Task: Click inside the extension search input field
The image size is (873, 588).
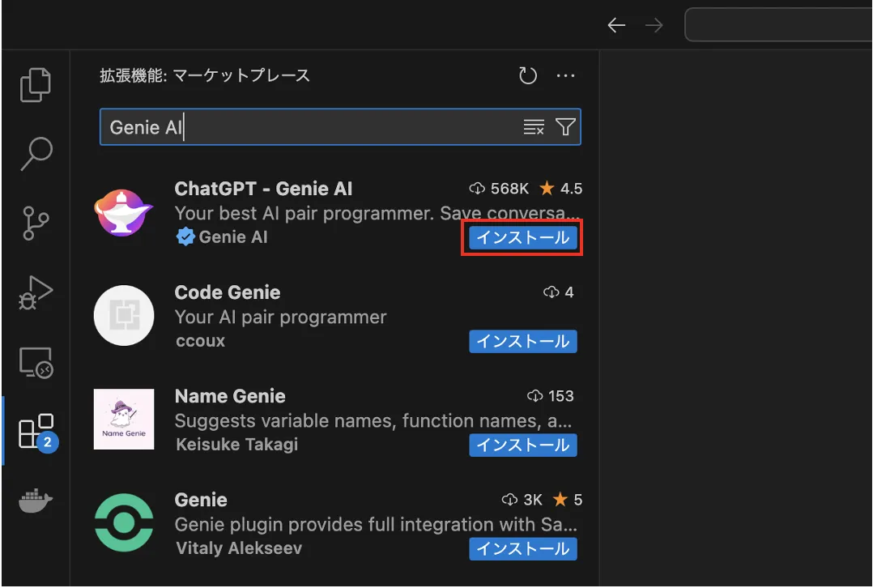Action: click(324, 126)
